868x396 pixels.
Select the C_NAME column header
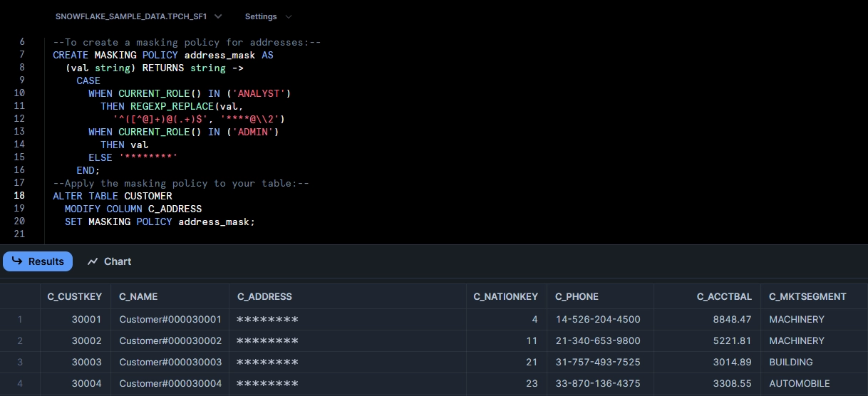tap(138, 296)
